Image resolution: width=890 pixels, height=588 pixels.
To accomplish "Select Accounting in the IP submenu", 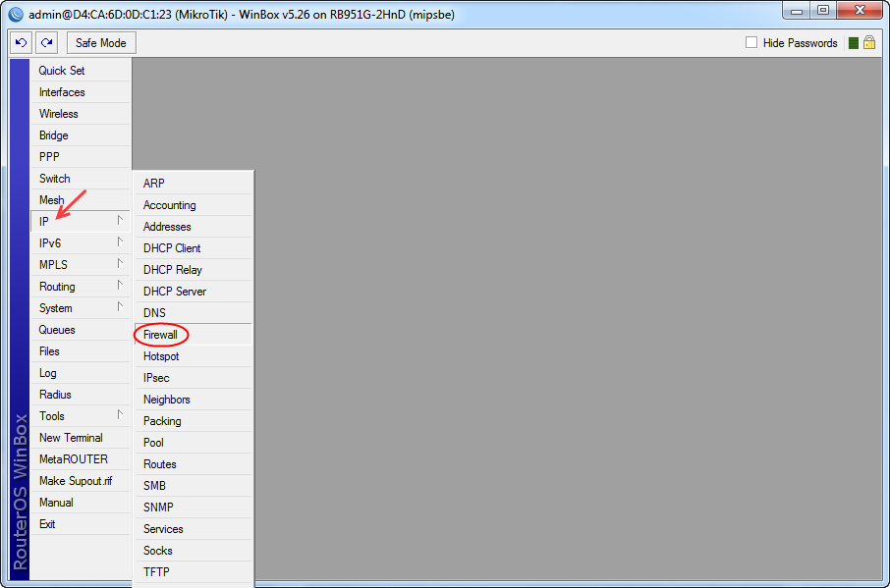I will (193, 205).
